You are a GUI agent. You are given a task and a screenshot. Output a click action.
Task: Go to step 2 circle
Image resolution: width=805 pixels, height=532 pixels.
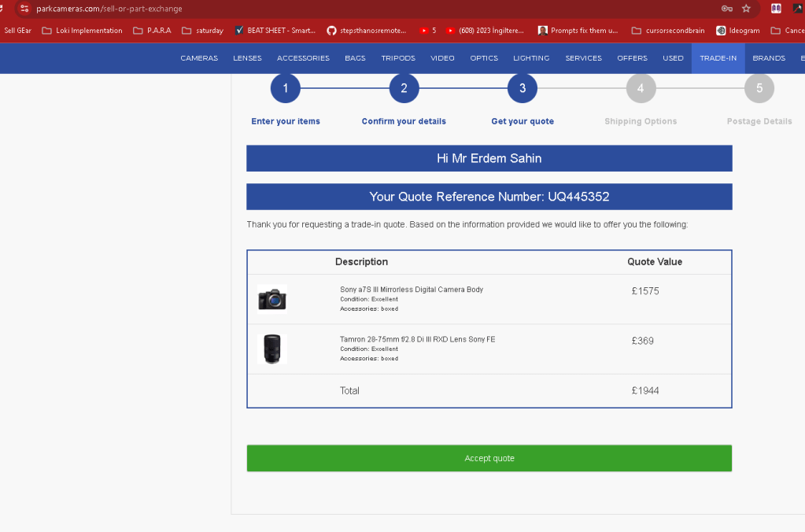click(404, 88)
